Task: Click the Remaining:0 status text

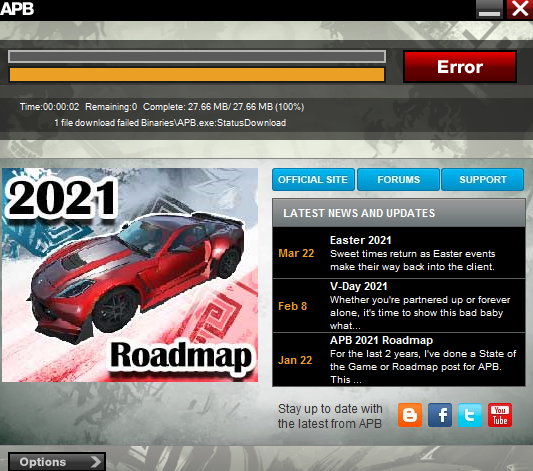Action: [111, 107]
